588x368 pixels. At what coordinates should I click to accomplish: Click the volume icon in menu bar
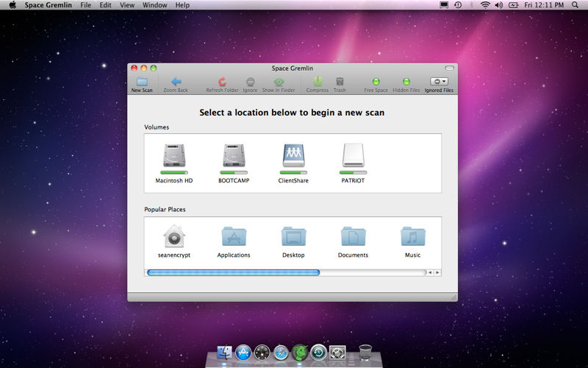coord(499,5)
